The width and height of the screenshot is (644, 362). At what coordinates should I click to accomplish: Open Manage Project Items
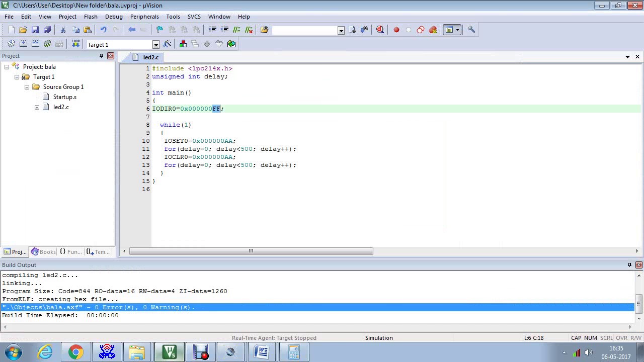183,44
